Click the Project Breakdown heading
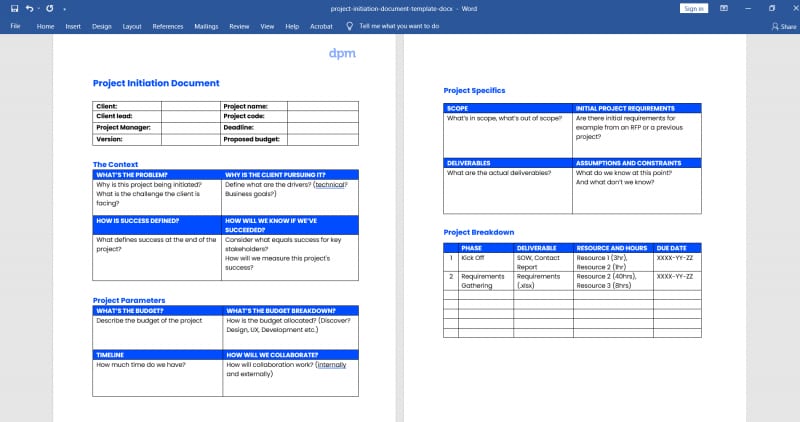Image resolution: width=800 pixels, height=422 pixels. point(479,232)
